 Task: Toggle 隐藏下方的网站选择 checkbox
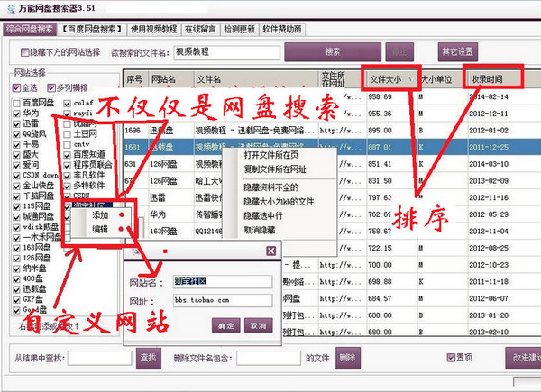coord(24,52)
